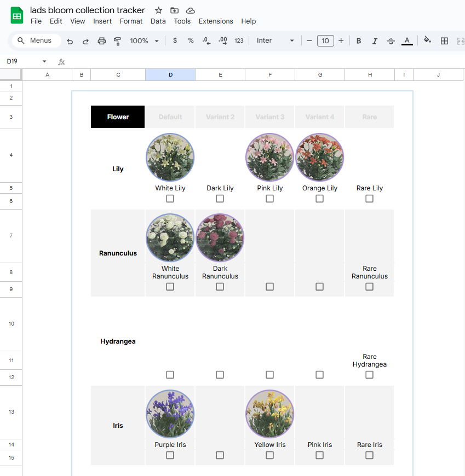Open the Edit menu

coord(56,21)
